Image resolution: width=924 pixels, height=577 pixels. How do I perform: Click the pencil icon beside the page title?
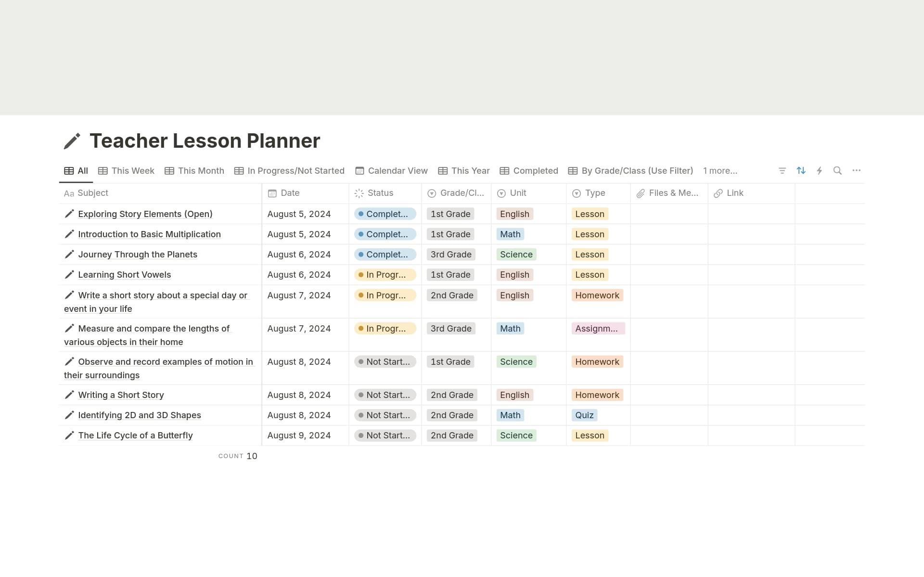[x=72, y=141]
